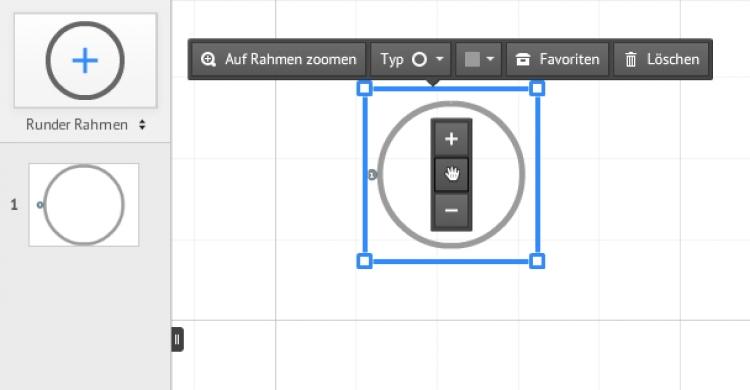
Task: Click the Favoriten toolbar item
Action: click(x=557, y=59)
